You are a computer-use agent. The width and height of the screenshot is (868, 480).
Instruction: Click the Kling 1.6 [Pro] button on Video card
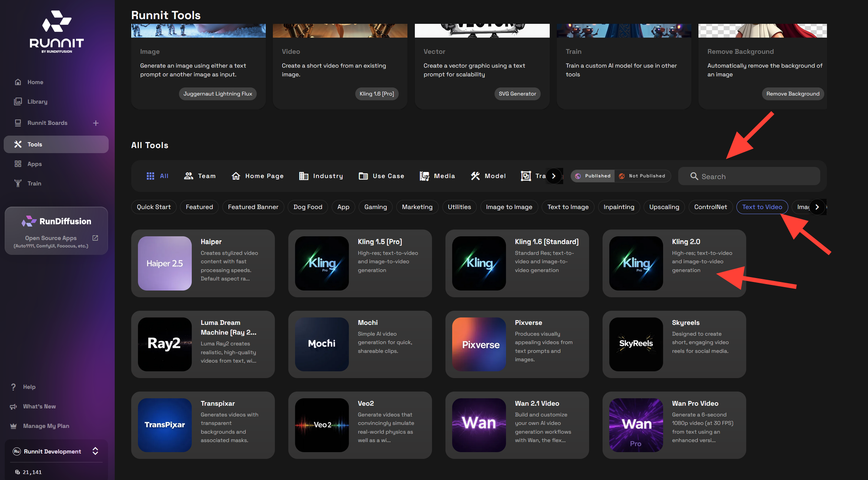point(377,94)
